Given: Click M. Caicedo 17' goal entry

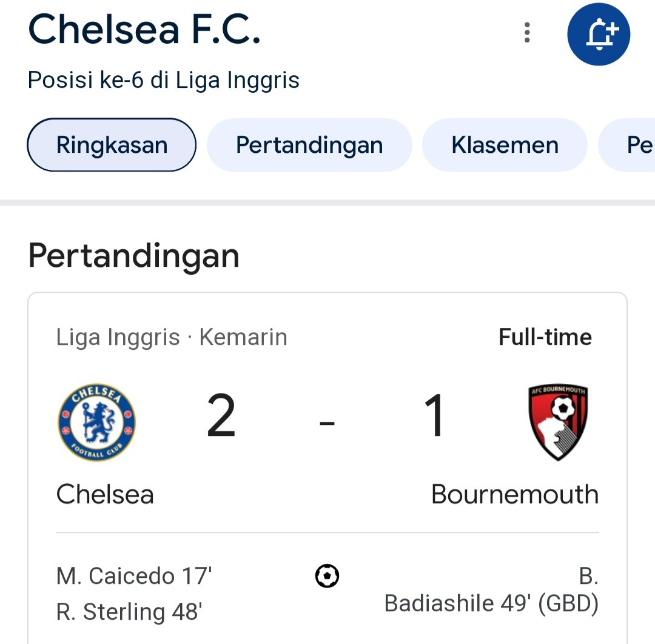Looking at the screenshot, I should (134, 576).
